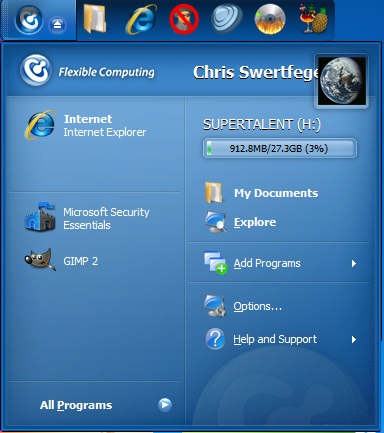
Task: Click the All Programs round arrow button
Action: point(165,405)
